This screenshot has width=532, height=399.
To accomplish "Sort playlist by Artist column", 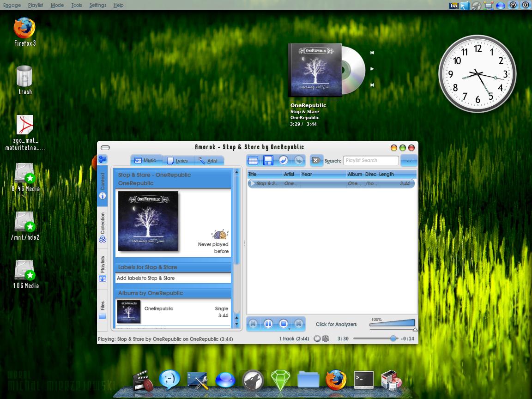I will (x=291, y=174).
